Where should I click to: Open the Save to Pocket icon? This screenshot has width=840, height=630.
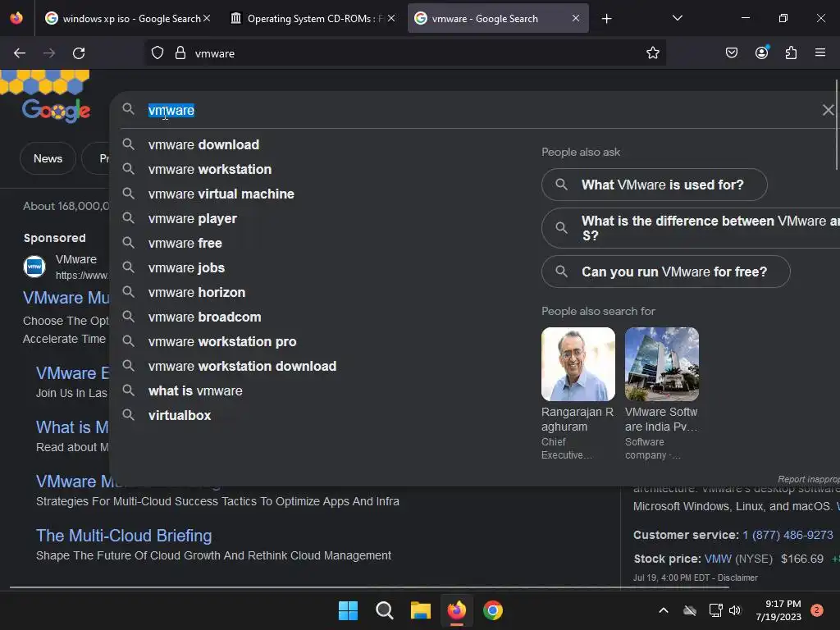(731, 53)
